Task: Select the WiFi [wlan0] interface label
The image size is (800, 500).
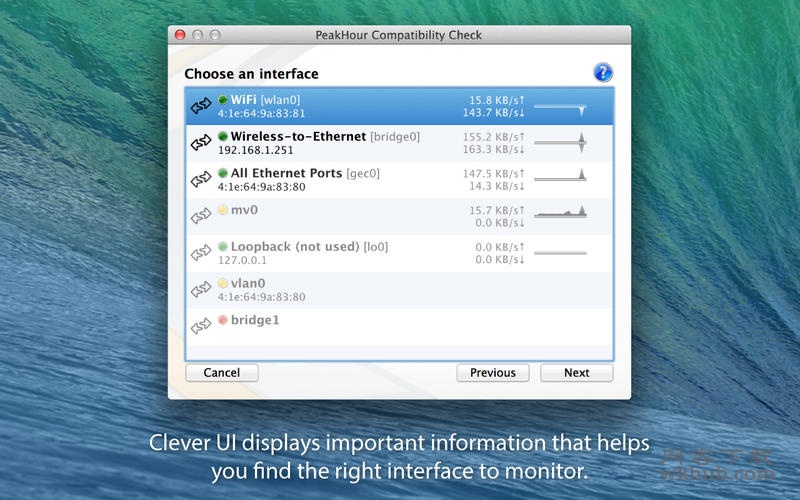Action: [265, 99]
